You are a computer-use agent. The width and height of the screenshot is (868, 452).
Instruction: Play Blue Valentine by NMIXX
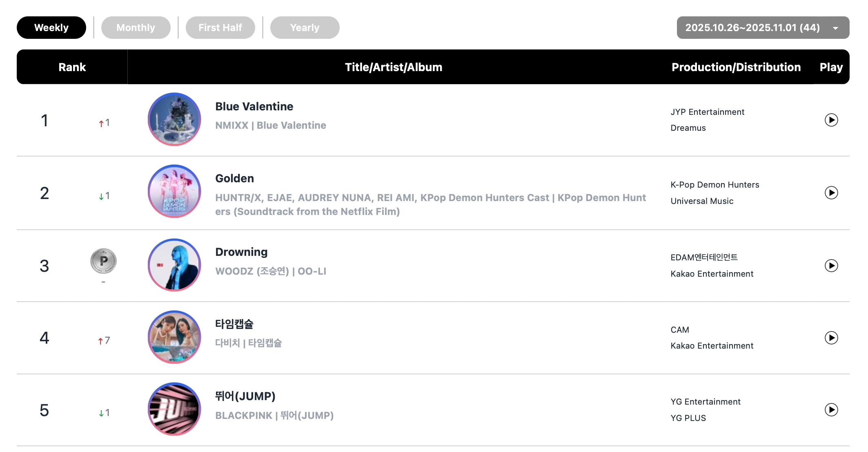pos(831,120)
